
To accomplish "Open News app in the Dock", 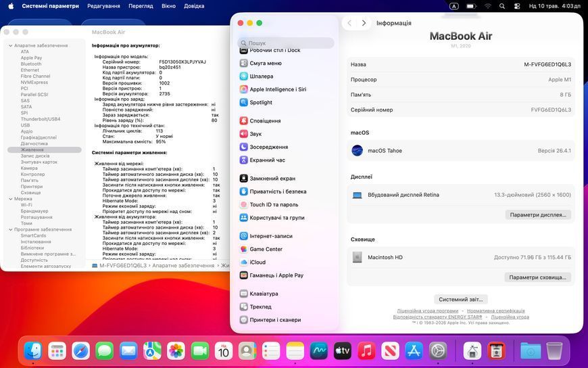I will (391, 351).
